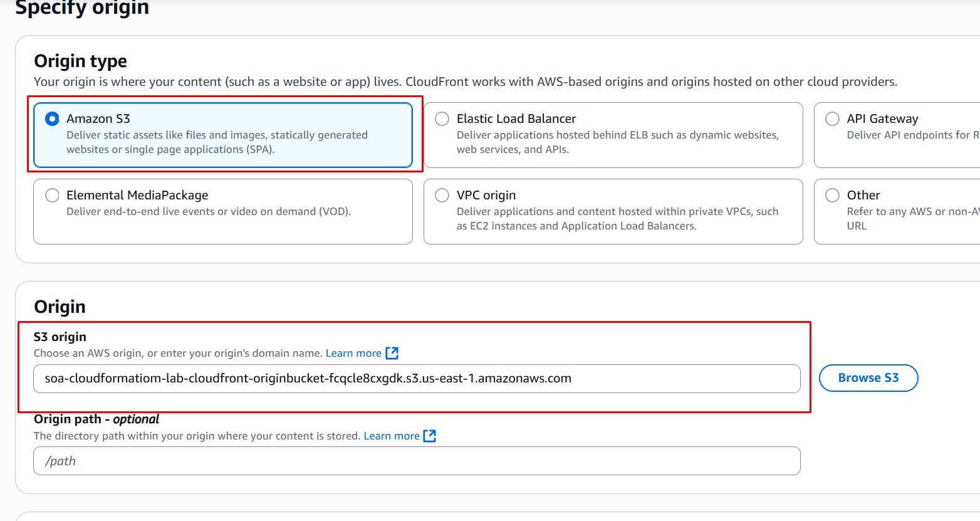Click into the Origin path /path field
The image size is (980, 521).
pyautogui.click(x=417, y=461)
